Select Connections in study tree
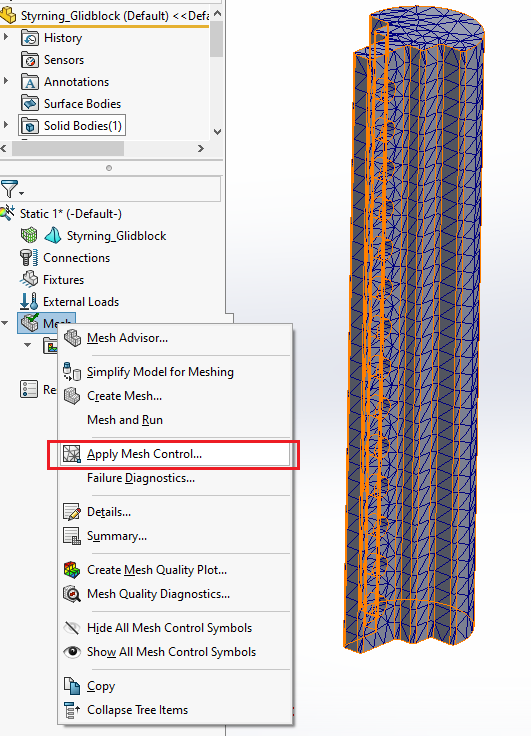The width and height of the screenshot is (531, 736). 77,258
